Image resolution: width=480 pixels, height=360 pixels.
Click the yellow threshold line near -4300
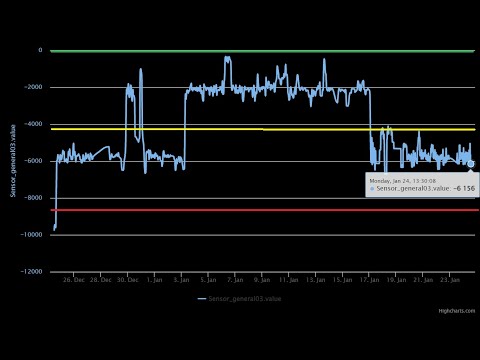(x=262, y=129)
